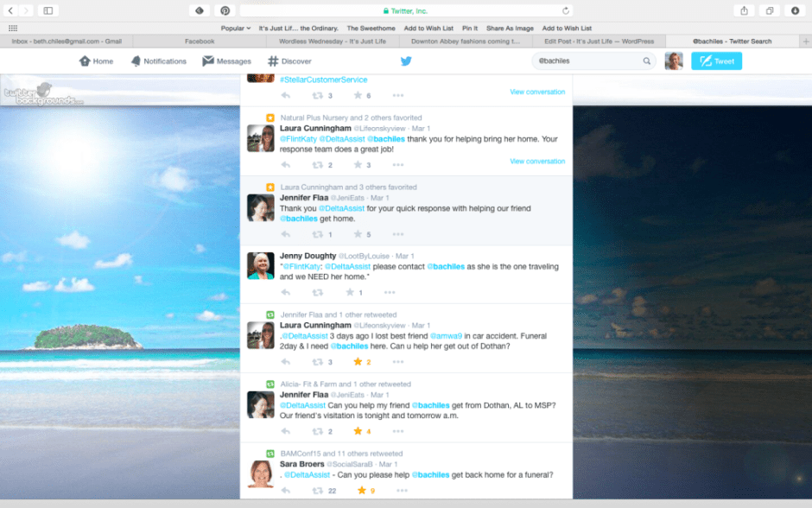Open Jennifer Flaa's name on Dothan tweet

(304, 395)
